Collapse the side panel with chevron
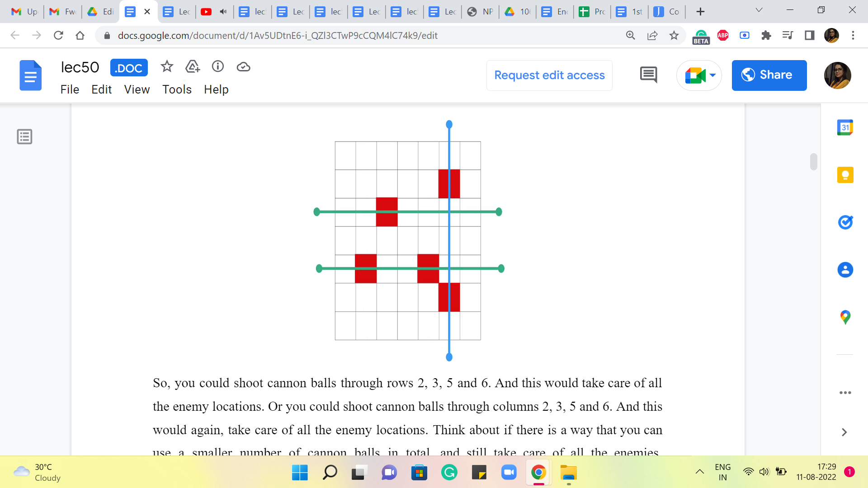 point(844,432)
